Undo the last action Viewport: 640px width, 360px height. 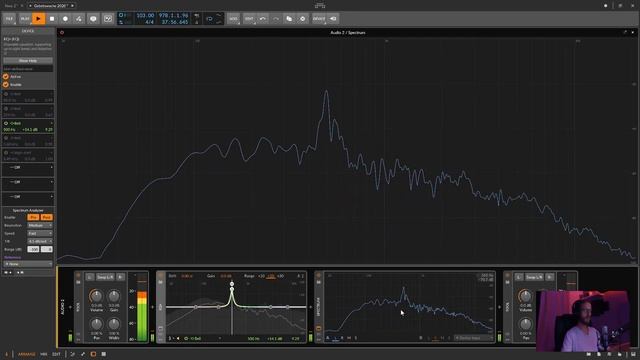263,18
